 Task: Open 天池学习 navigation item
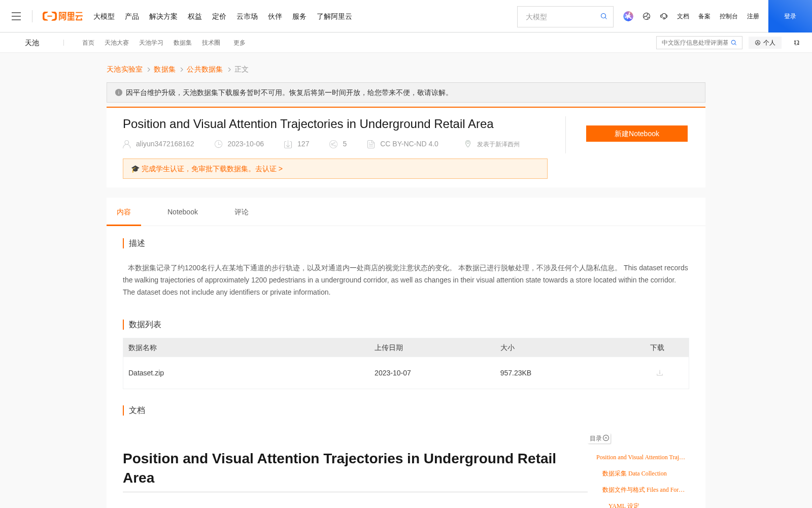pyautogui.click(x=151, y=43)
